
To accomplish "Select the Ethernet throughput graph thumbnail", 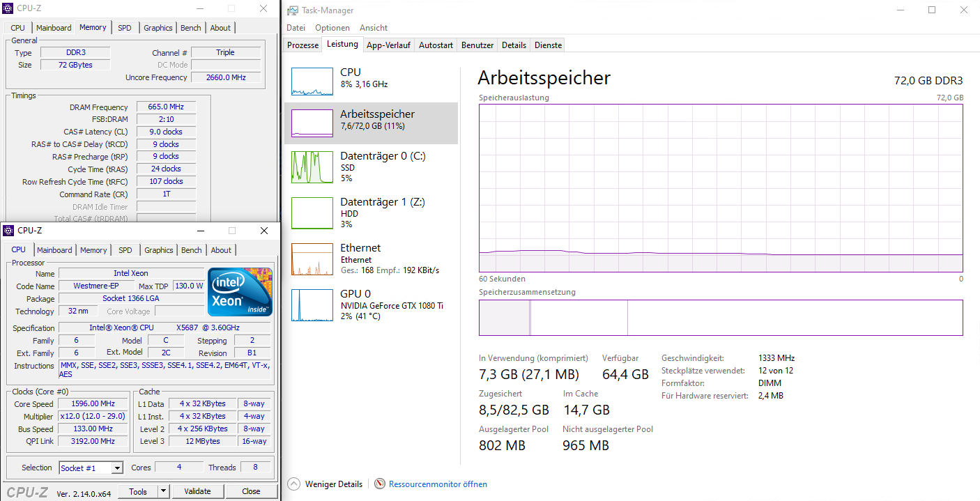I will [x=312, y=259].
